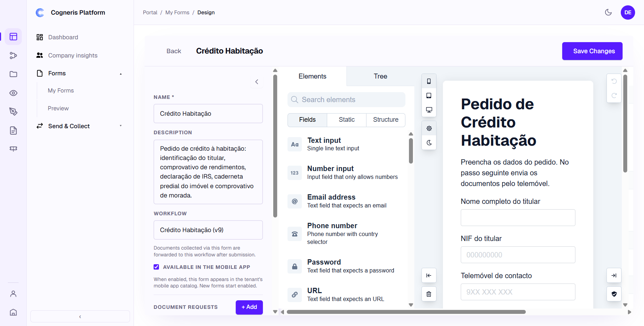Screen dimensions: 644x326
Task: Click the redo arrow in preview
Action: coord(614,96)
